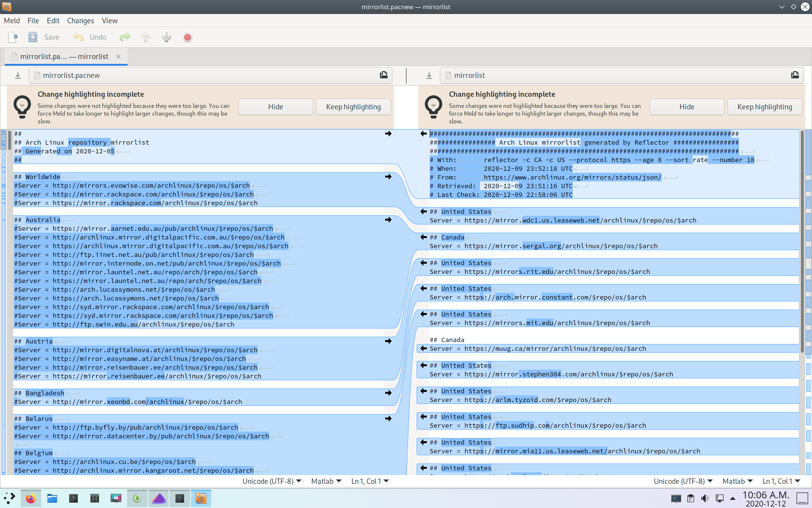Open the clock showing 10:06 A.M.
Viewport: 812px width, 508px height.
[766, 499]
